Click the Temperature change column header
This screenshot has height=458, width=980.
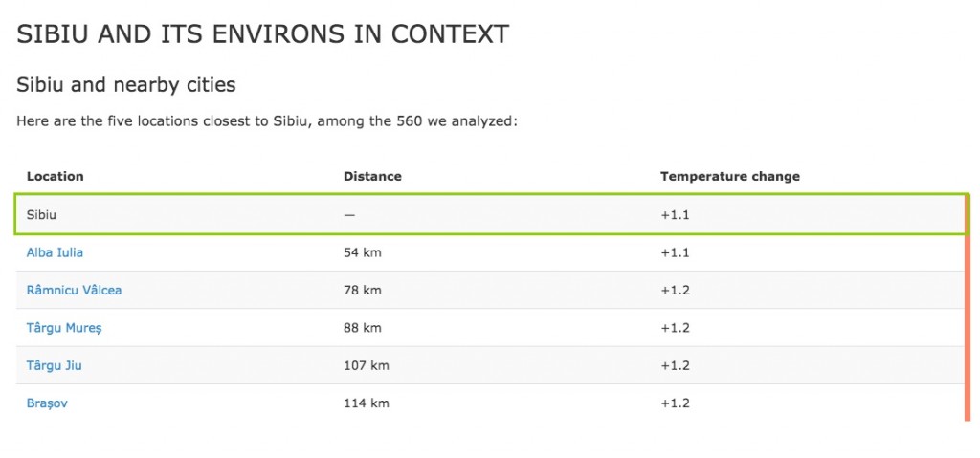coord(730,176)
